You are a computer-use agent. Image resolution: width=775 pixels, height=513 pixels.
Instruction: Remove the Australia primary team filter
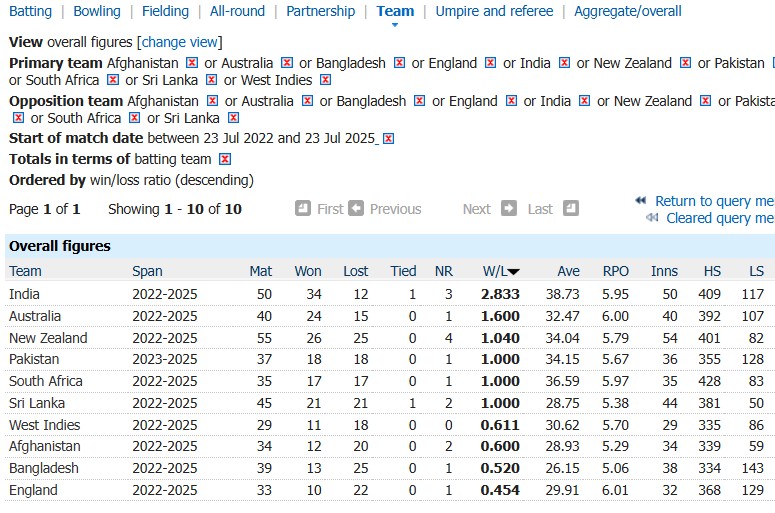(287, 63)
